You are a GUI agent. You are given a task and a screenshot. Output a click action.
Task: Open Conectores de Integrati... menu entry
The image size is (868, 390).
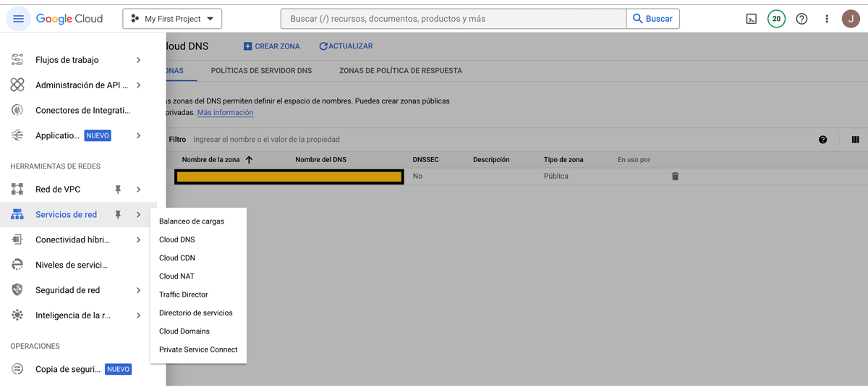click(83, 111)
